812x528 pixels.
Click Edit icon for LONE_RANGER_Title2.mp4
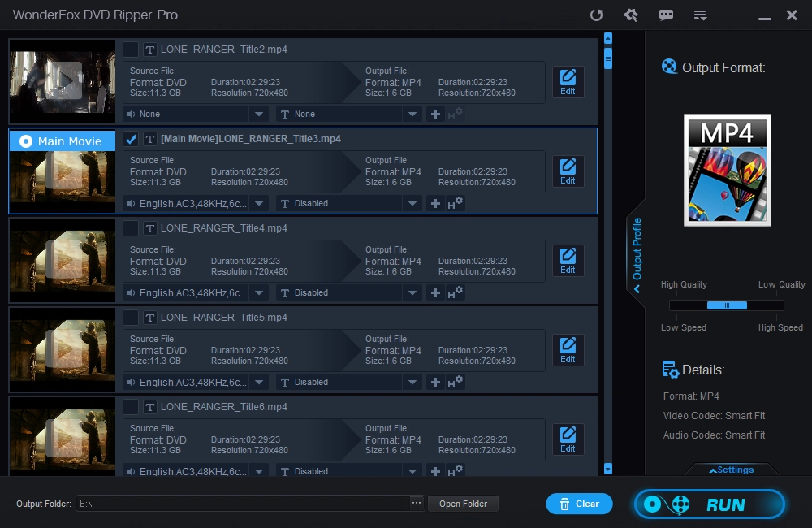coord(568,82)
